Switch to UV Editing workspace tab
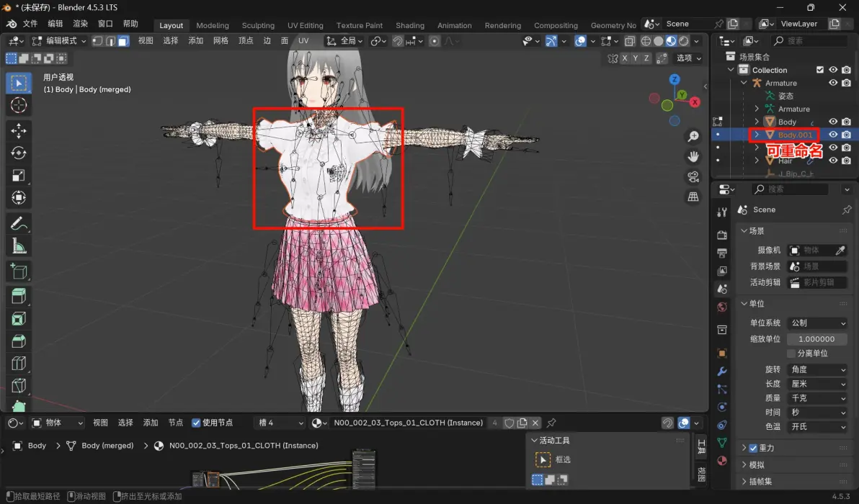 point(305,25)
